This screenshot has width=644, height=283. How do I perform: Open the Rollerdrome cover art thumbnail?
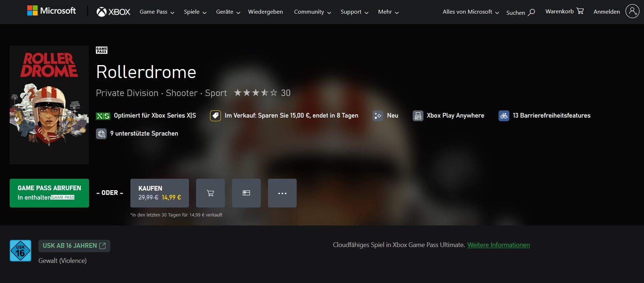[x=49, y=105]
